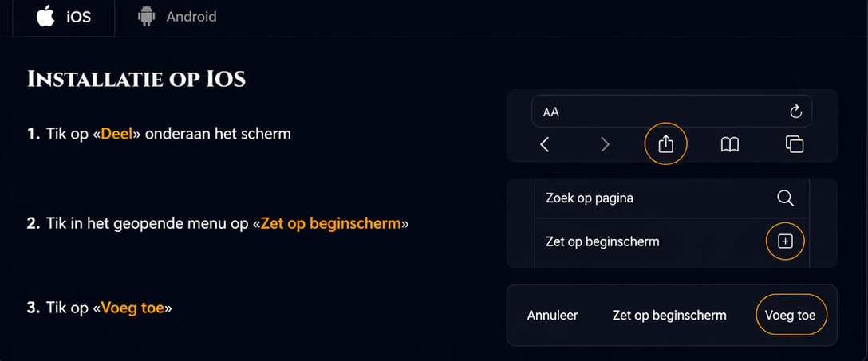
Task: Click the address bar field
Action: (670, 112)
